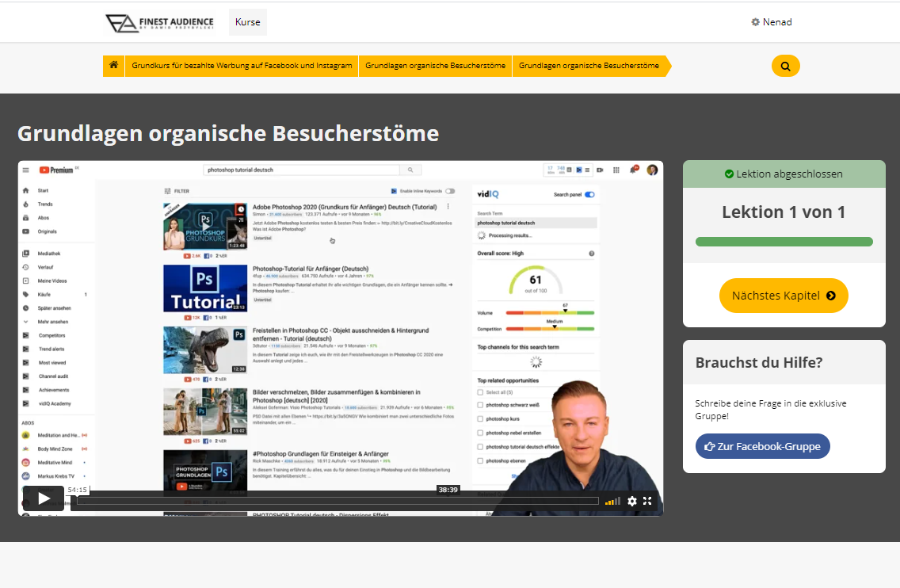Click the vidIQ logo in the panel
The height and width of the screenshot is (588, 900).
(488, 195)
